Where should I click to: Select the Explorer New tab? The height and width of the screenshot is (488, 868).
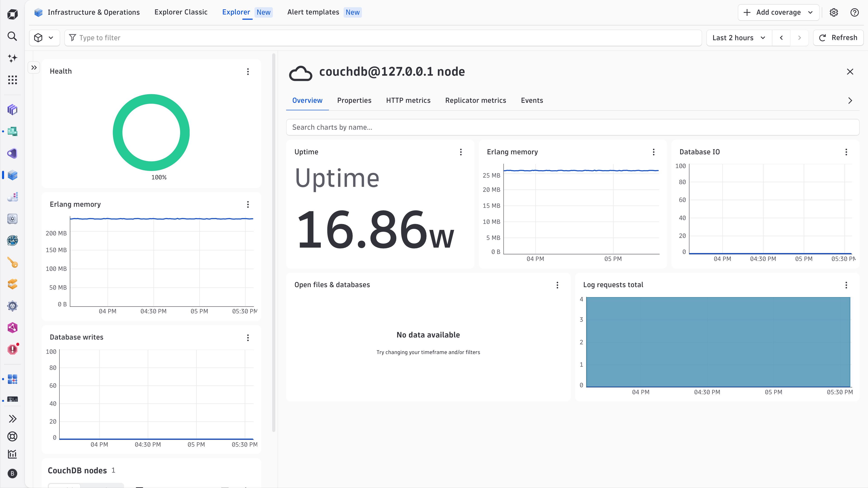pos(247,12)
